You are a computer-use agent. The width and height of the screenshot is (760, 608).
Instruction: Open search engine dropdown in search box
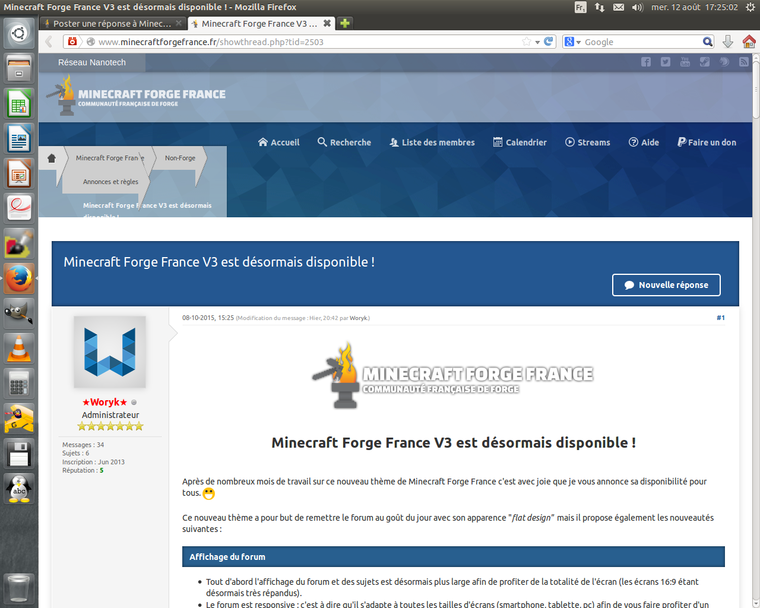(x=573, y=42)
